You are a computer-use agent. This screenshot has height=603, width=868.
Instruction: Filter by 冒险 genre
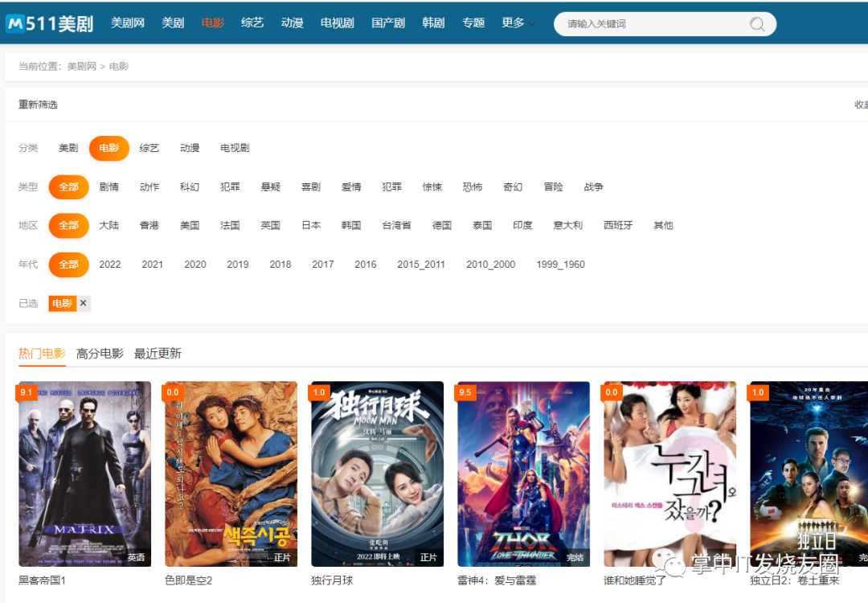point(554,187)
